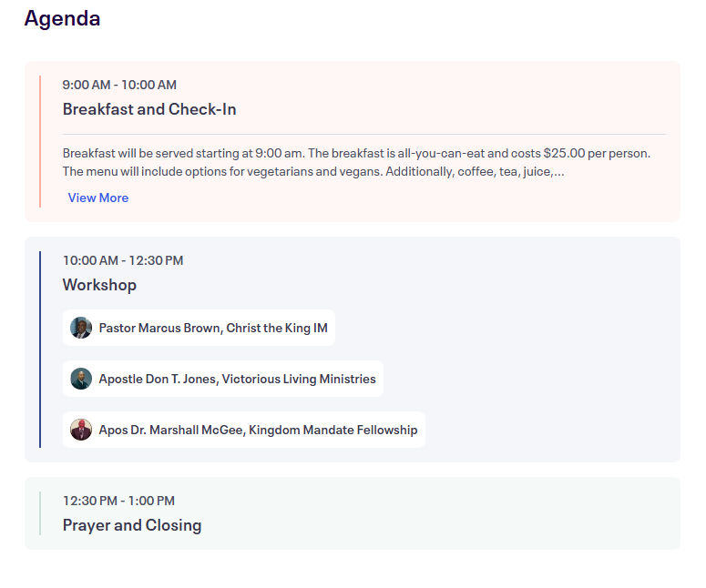
Task: Click the 9:00 AM - 10:00 AM time label
Action: coord(119,85)
